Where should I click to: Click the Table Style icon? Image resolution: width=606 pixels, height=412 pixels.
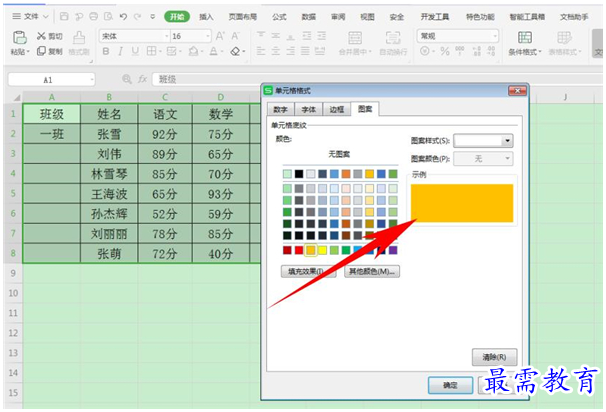click(x=564, y=37)
